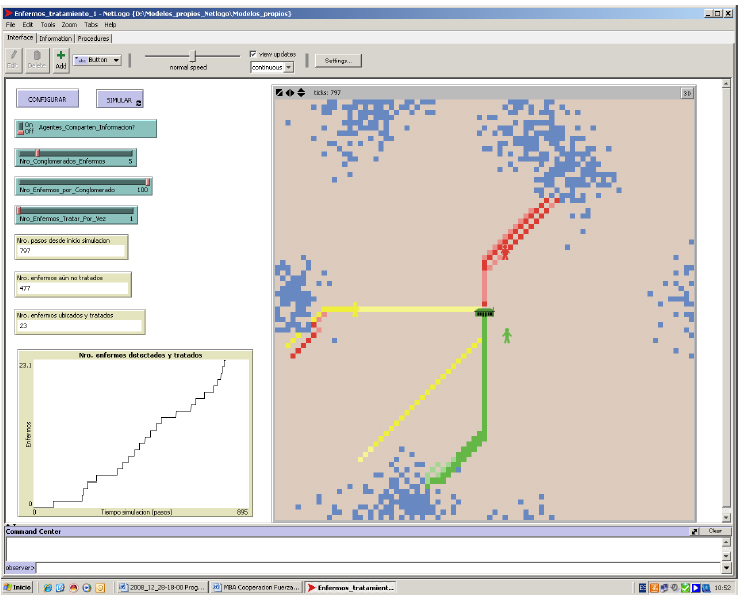This screenshot has width=745, height=603.
Task: Open the continuous update mode dropdown
Action: (272, 67)
